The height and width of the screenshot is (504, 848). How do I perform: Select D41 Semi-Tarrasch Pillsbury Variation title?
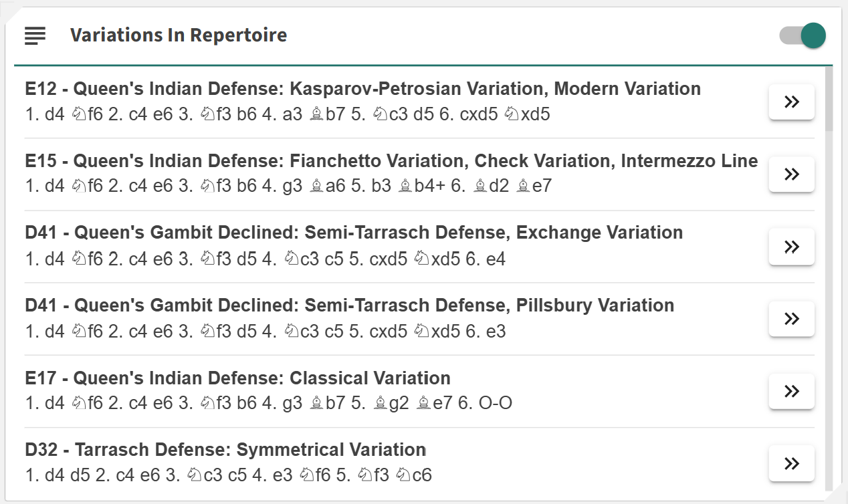point(349,306)
